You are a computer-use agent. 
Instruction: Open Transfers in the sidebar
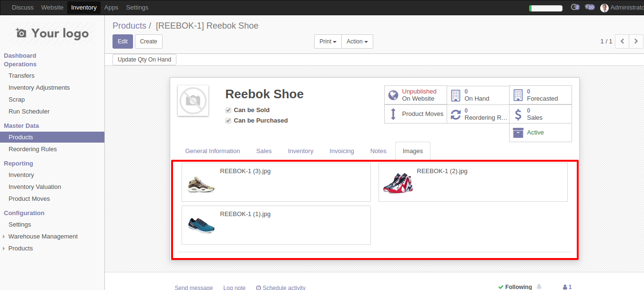point(21,76)
